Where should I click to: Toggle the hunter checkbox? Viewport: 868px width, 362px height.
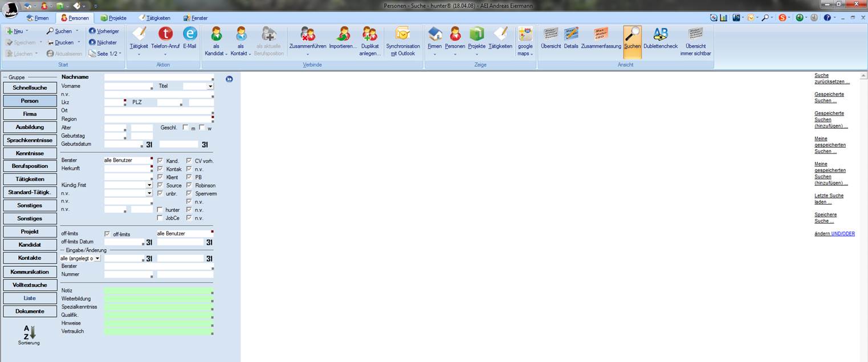pos(160,210)
